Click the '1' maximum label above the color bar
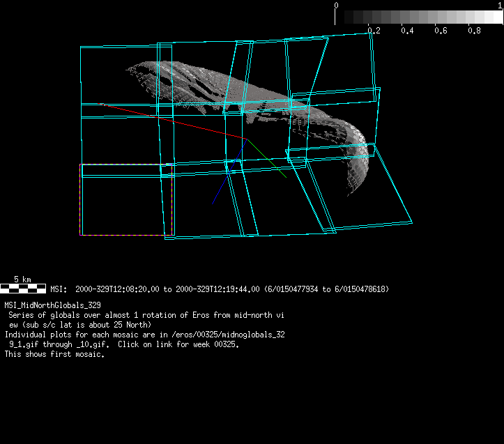504x444 pixels. tap(500, 5)
